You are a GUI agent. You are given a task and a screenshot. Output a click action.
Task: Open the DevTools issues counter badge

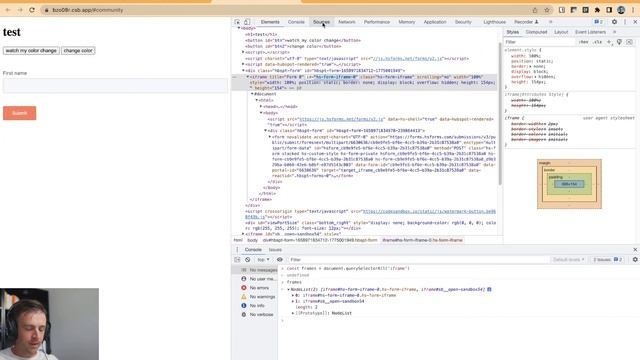pyautogui.click(x=598, y=22)
